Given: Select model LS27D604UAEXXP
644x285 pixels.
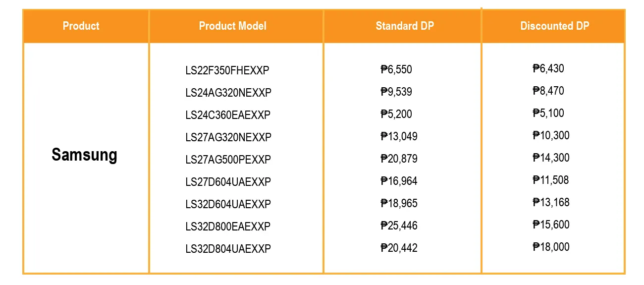Looking at the screenshot, I should [228, 182].
